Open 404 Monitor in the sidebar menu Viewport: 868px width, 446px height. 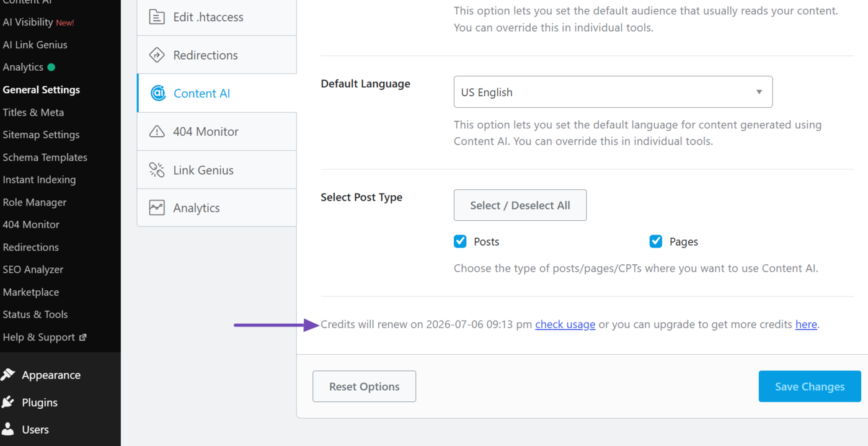(x=31, y=225)
